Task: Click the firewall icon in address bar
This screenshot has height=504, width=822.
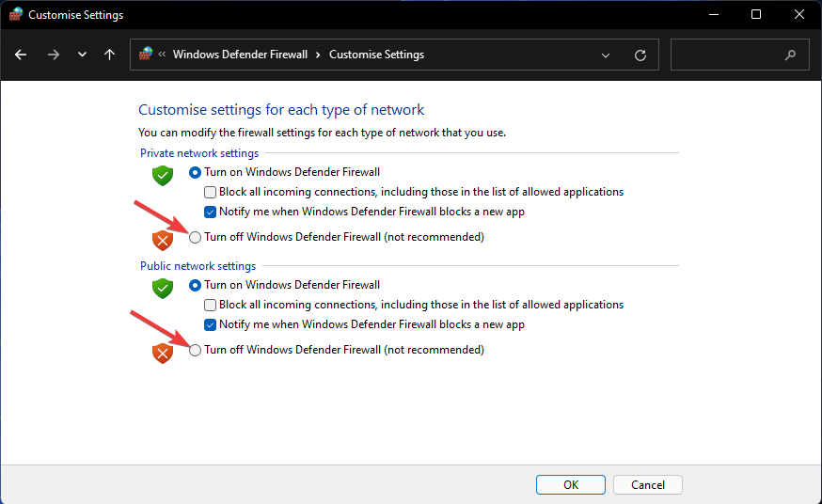Action: pos(145,54)
